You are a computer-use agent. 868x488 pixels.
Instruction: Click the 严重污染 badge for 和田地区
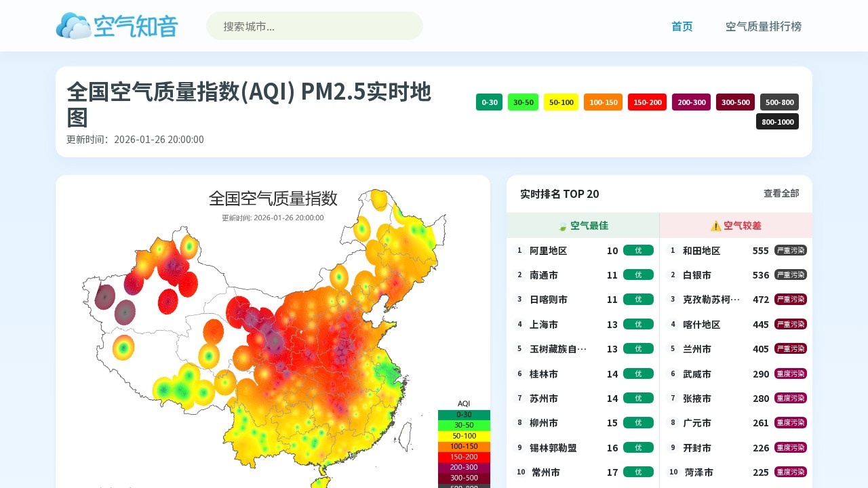(790, 251)
